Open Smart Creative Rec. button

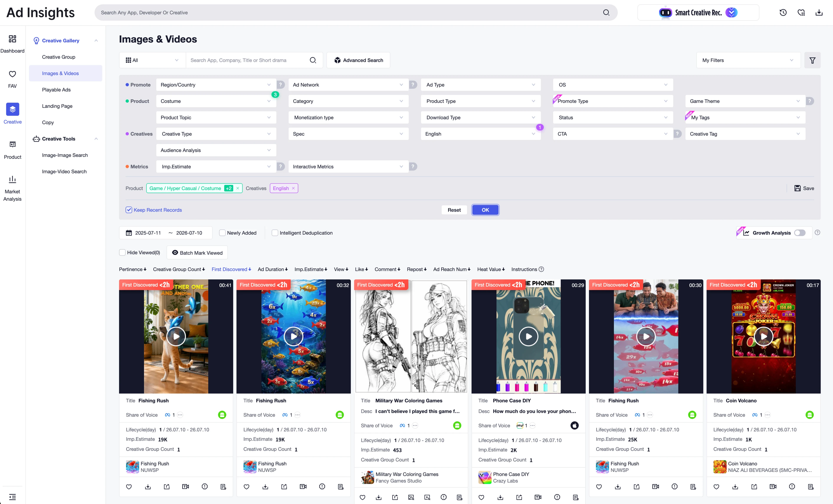click(x=698, y=13)
